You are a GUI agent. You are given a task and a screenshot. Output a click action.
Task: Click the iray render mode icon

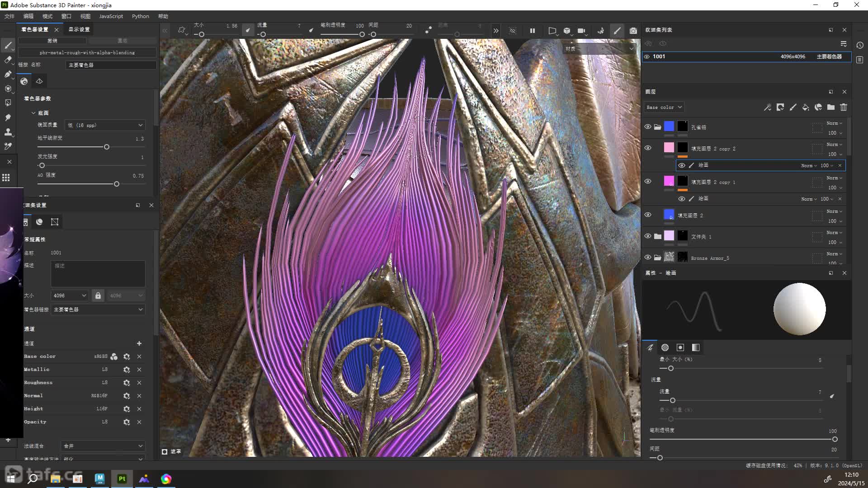tap(601, 31)
